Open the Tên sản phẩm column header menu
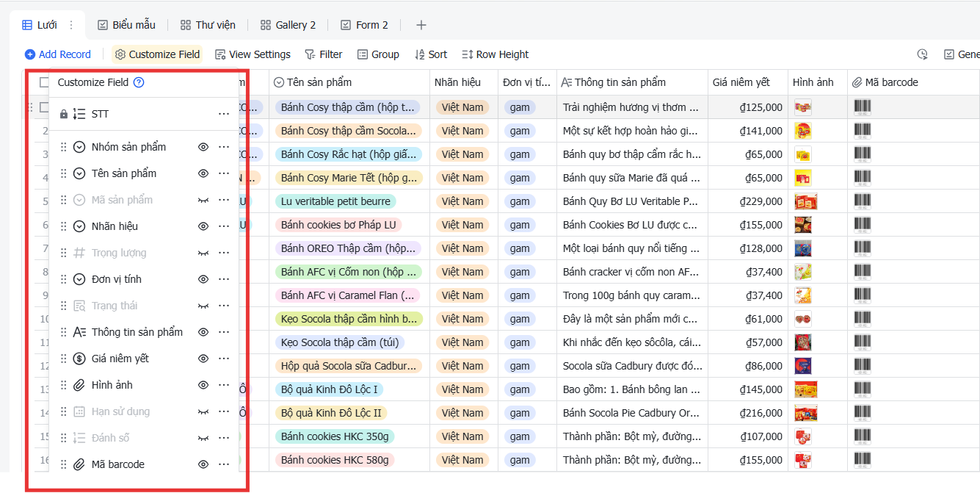Viewport: 980px width, 493px height. pos(349,82)
